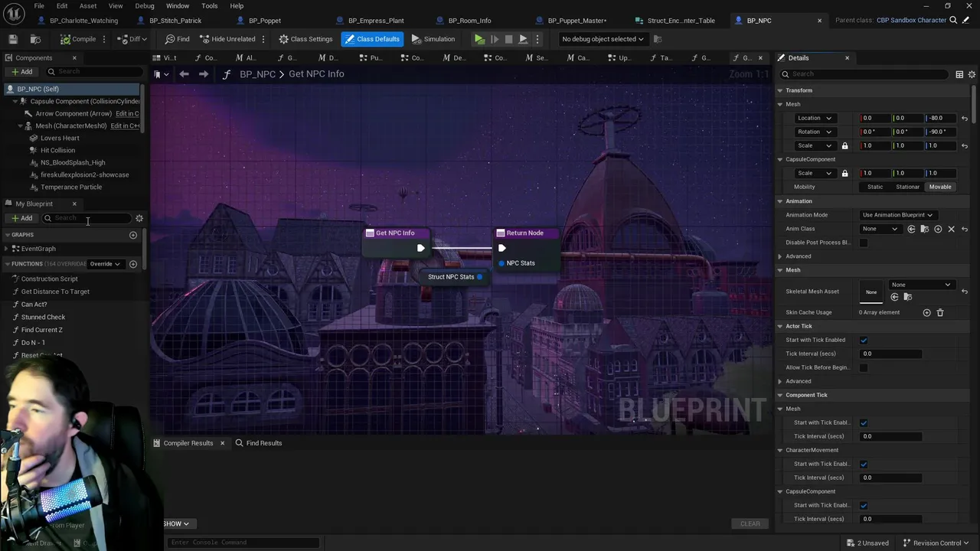The width and height of the screenshot is (980, 551).
Task: Click the Compile button
Action: coord(78,39)
